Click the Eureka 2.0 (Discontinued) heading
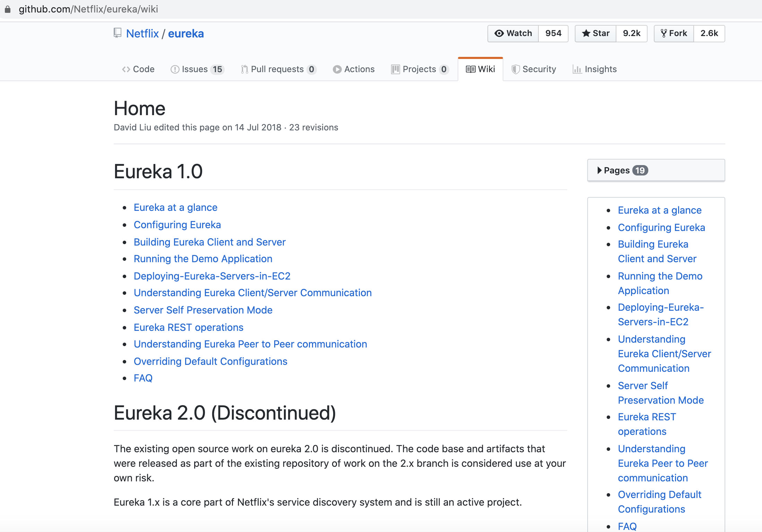 click(x=225, y=413)
